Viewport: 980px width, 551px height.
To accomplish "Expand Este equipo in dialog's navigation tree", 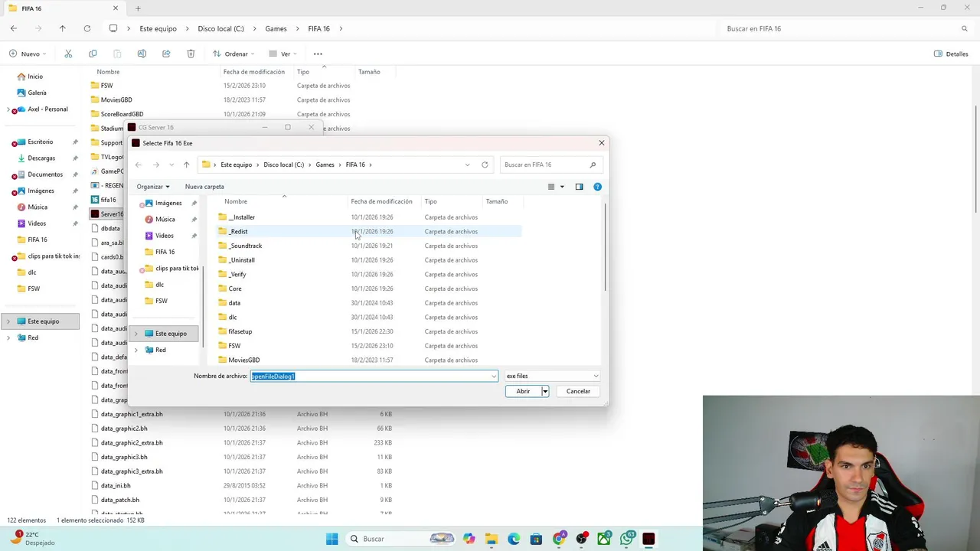I will pos(136,334).
